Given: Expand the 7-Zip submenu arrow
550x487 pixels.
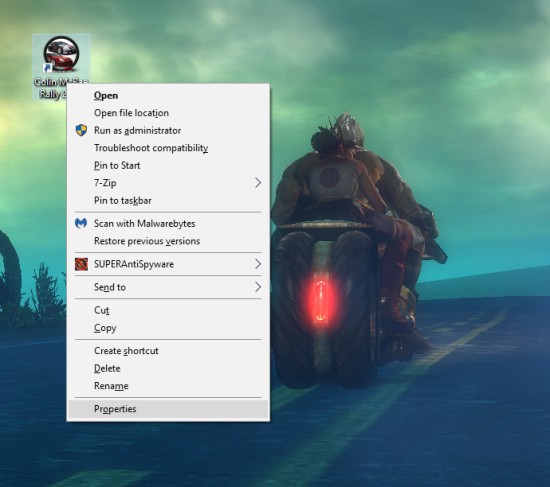Looking at the screenshot, I should click(258, 182).
